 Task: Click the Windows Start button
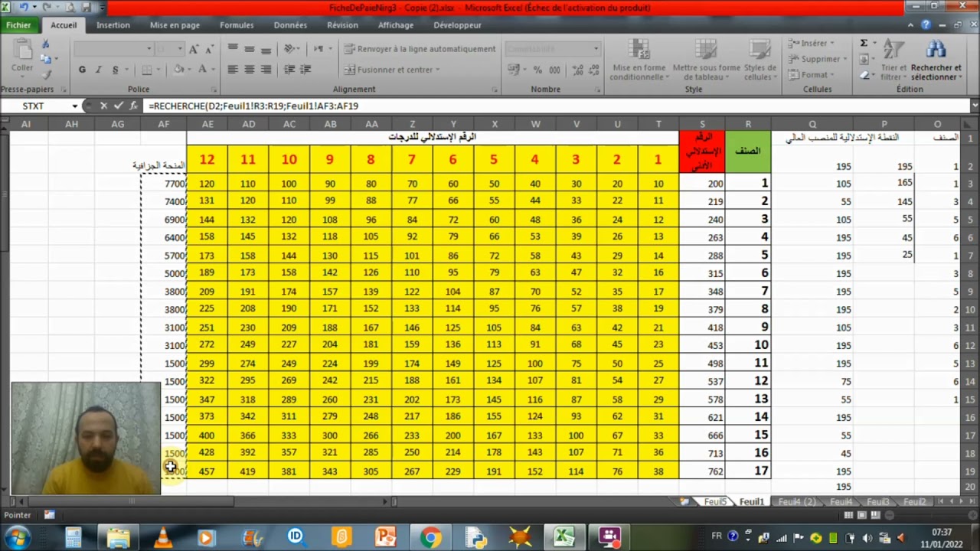point(17,536)
